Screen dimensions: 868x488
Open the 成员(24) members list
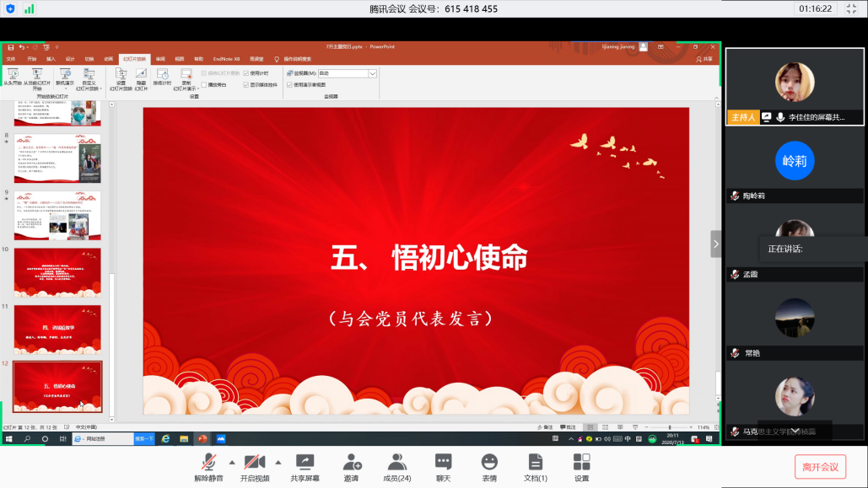pyautogui.click(x=397, y=463)
